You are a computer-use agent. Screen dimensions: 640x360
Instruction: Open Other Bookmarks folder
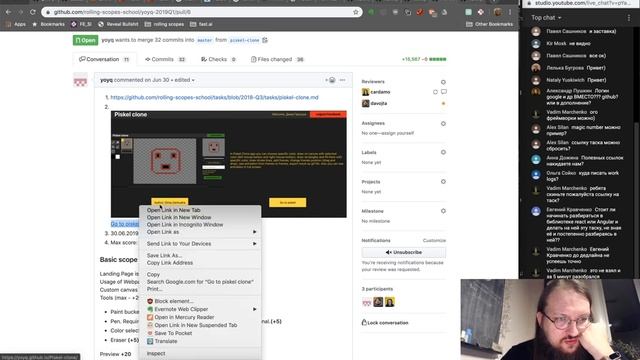point(489,24)
